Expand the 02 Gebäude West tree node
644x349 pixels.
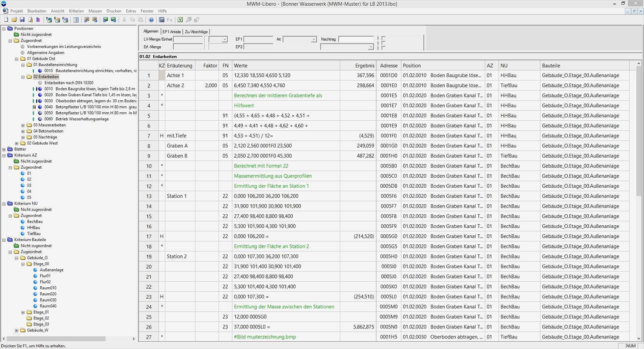pos(17,143)
